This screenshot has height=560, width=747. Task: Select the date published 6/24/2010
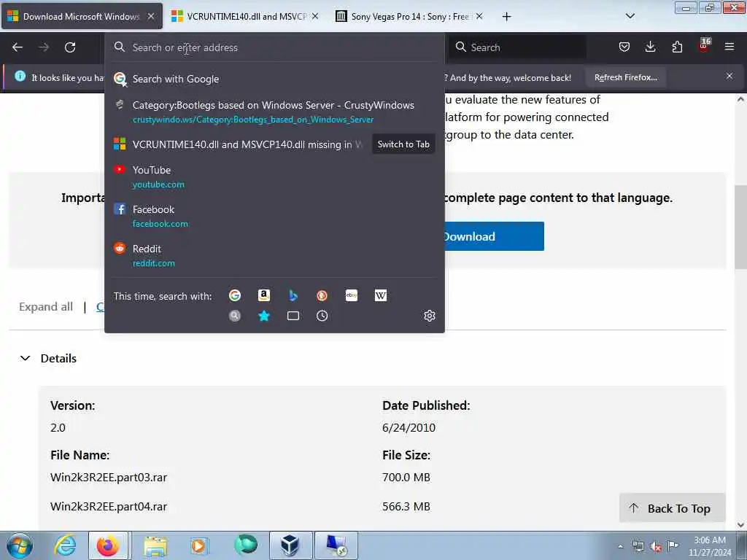409,427
